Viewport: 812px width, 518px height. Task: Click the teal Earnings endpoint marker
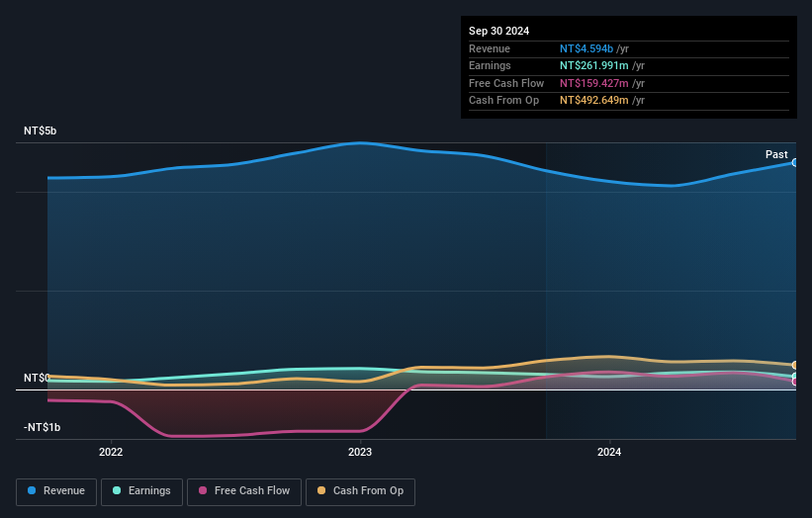[x=795, y=377]
